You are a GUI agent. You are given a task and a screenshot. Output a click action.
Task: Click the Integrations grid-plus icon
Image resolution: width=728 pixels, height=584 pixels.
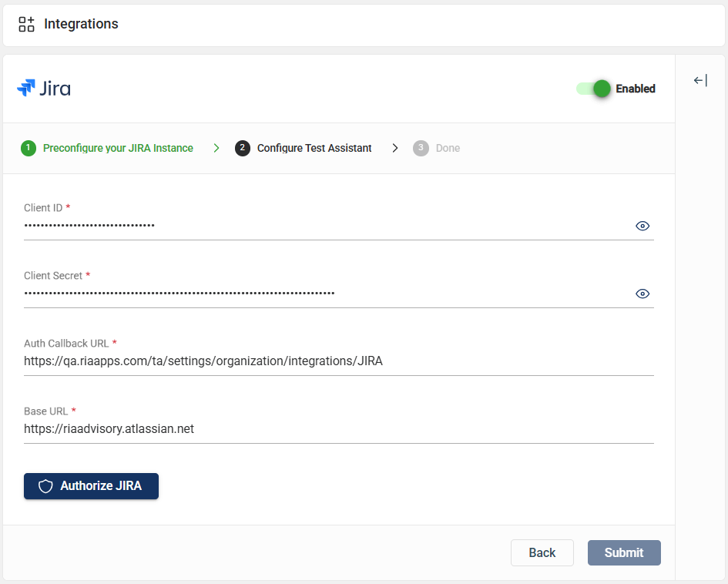pyautogui.click(x=27, y=24)
